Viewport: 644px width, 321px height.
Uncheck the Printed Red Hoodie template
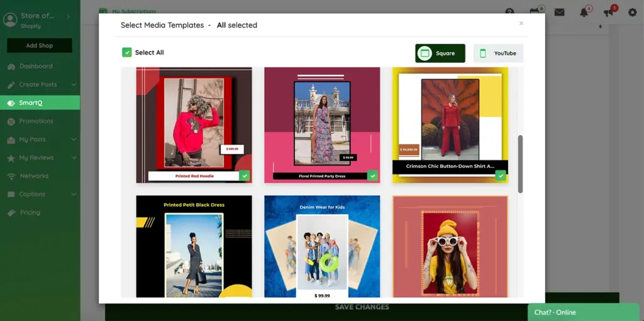point(244,176)
